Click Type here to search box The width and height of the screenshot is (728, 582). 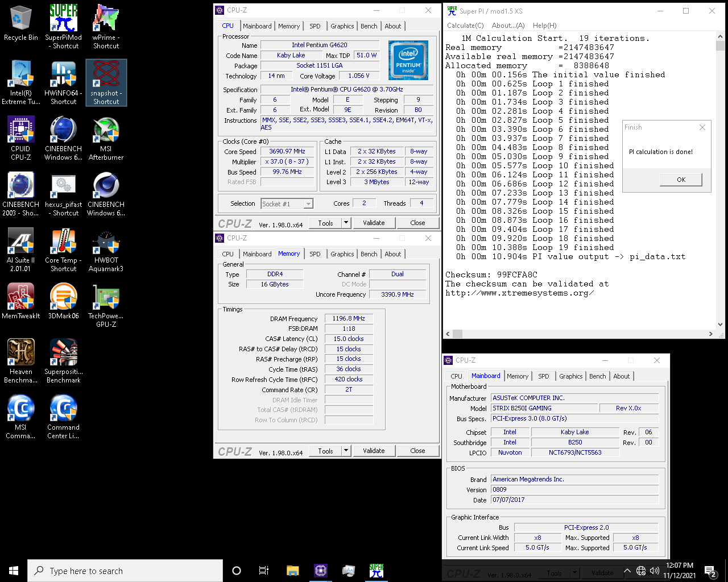tap(125, 571)
